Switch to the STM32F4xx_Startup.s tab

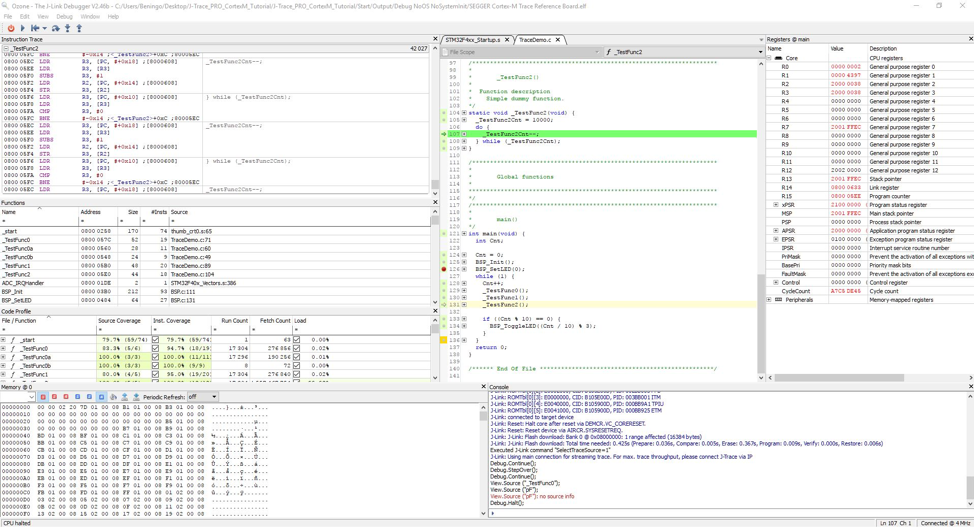pyautogui.click(x=472, y=40)
